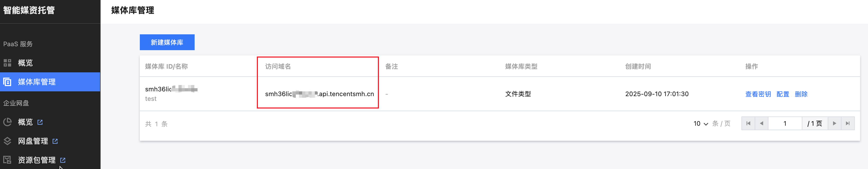Open external link icon beside 资源包管理
This screenshot has height=169, width=868.
coord(63,160)
